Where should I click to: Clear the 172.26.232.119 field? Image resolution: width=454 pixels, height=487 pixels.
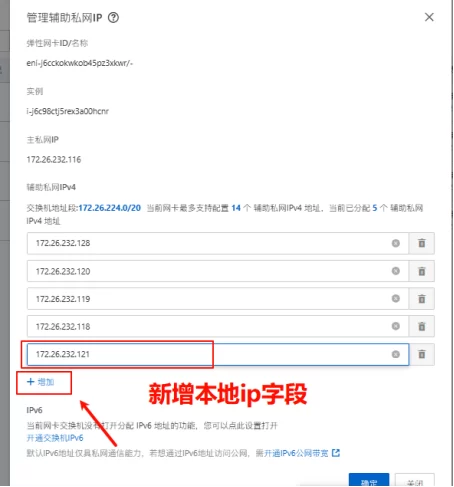tap(396, 299)
